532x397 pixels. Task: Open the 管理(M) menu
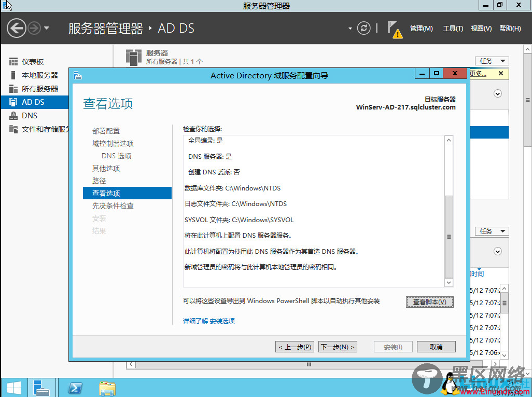click(x=422, y=29)
